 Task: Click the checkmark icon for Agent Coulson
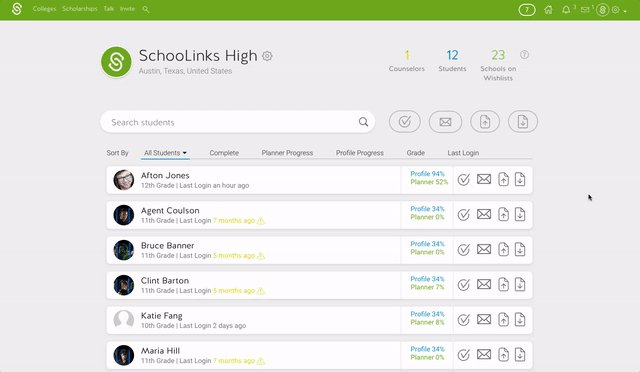463,215
